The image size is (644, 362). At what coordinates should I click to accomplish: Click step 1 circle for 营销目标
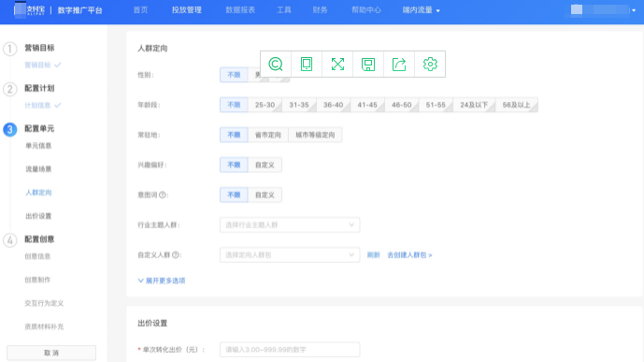[x=10, y=49]
